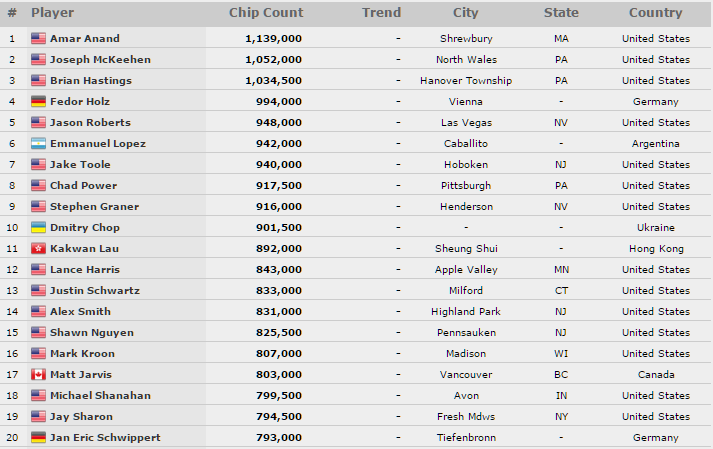Viewport: 713px width, 449px height.
Task: Click the Canadian flag next to Matt Jarvis
Action: pos(38,374)
